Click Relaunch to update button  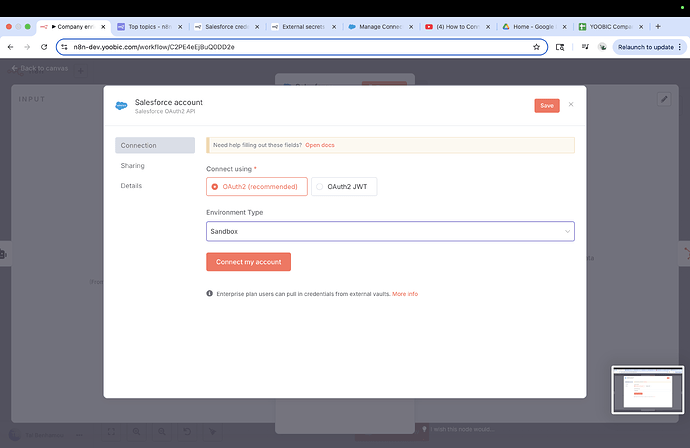(x=646, y=47)
